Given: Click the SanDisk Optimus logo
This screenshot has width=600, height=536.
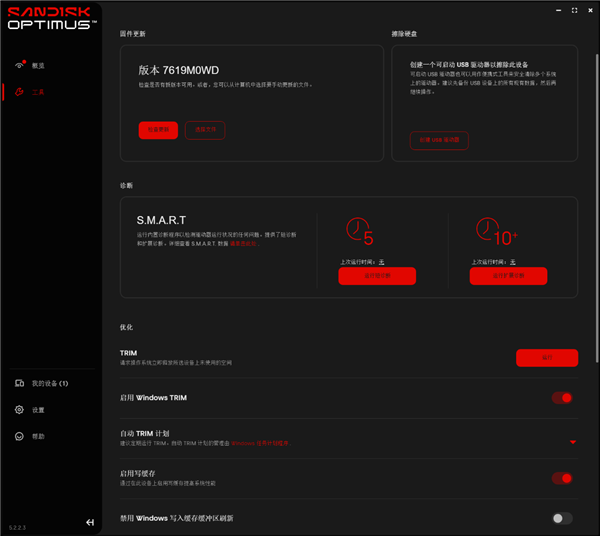Looking at the screenshot, I should click(52, 18).
